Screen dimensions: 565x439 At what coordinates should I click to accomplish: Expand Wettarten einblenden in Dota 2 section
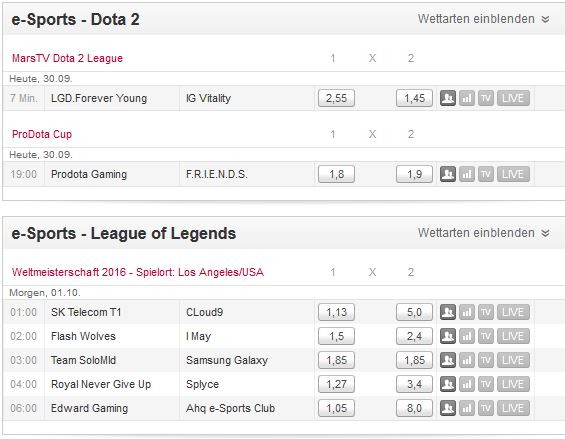484,19
